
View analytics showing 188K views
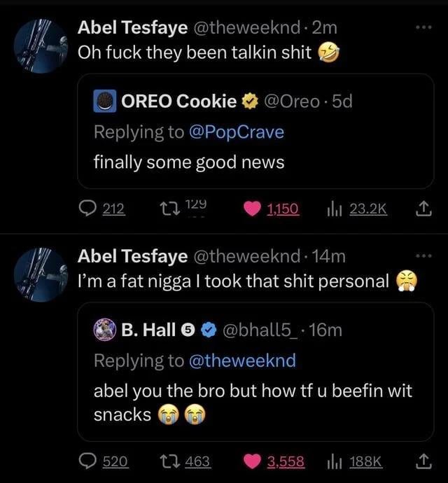coord(333,461)
